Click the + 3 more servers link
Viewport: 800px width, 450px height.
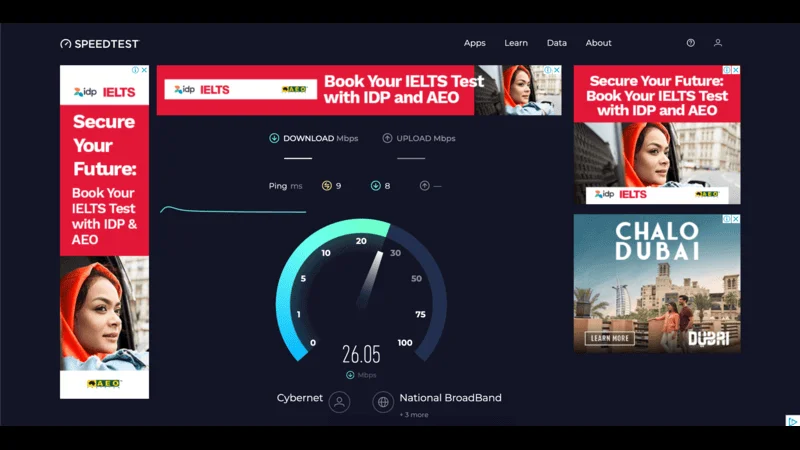414,415
